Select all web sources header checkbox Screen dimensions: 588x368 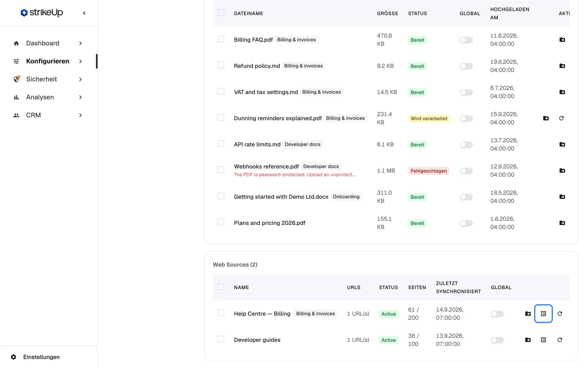click(221, 287)
